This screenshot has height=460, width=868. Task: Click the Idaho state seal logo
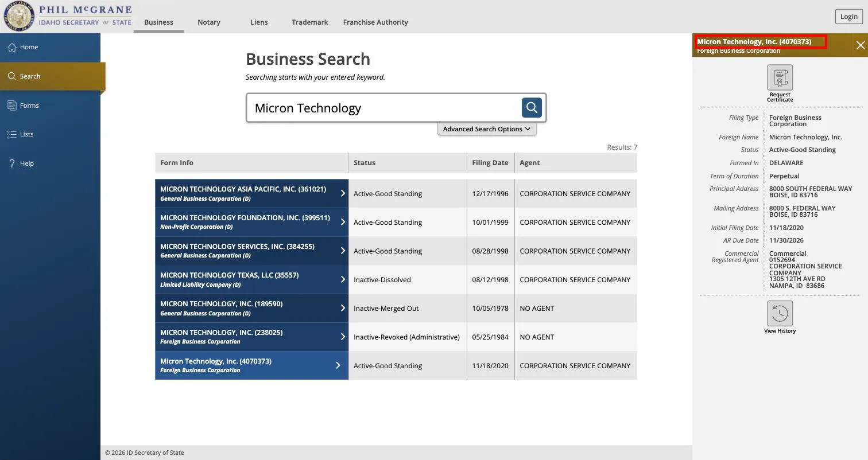[19, 16]
